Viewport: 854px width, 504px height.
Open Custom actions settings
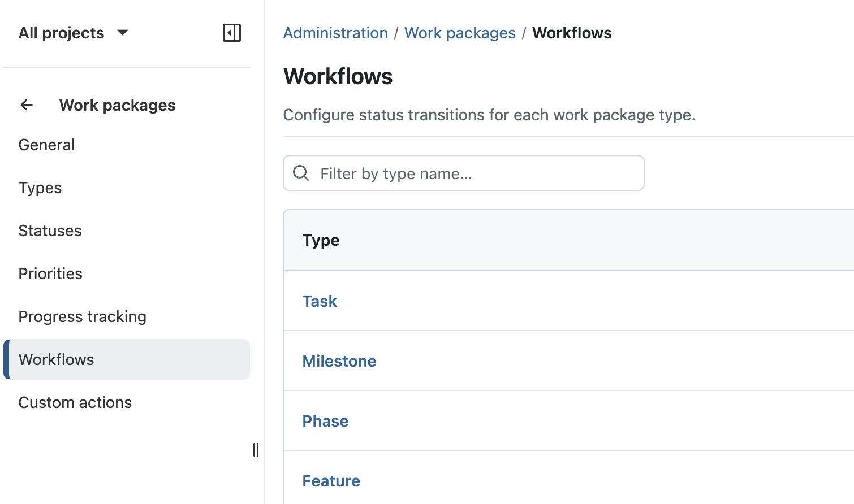coord(75,402)
